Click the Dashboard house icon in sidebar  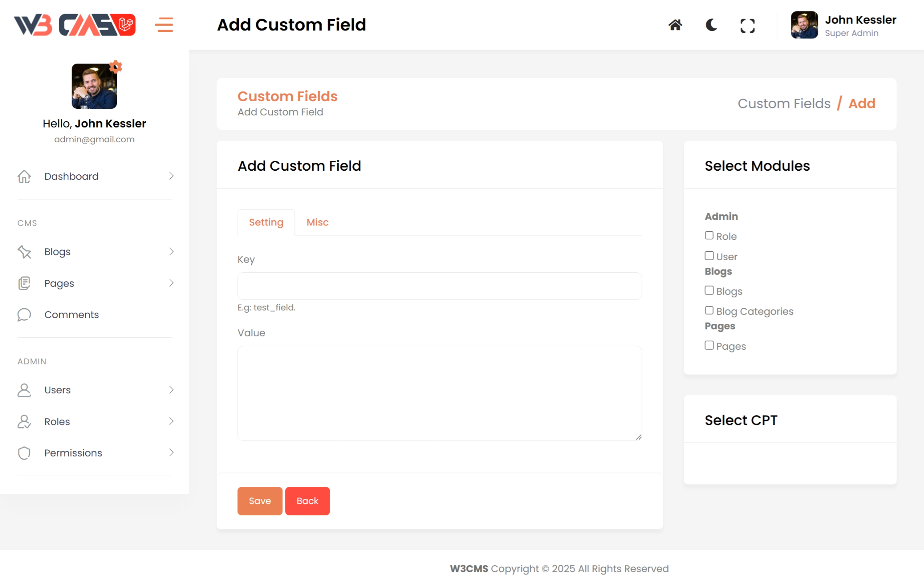24,176
